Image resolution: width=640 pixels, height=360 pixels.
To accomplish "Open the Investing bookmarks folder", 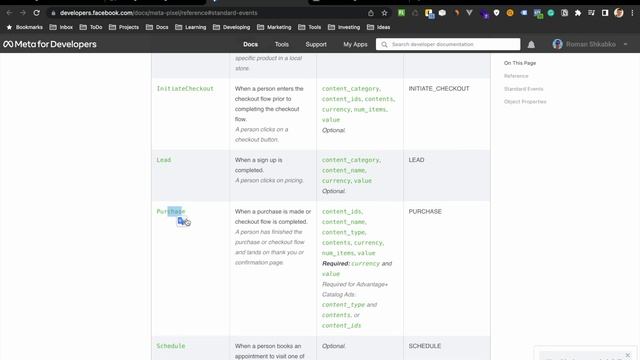I will [x=344, y=27].
